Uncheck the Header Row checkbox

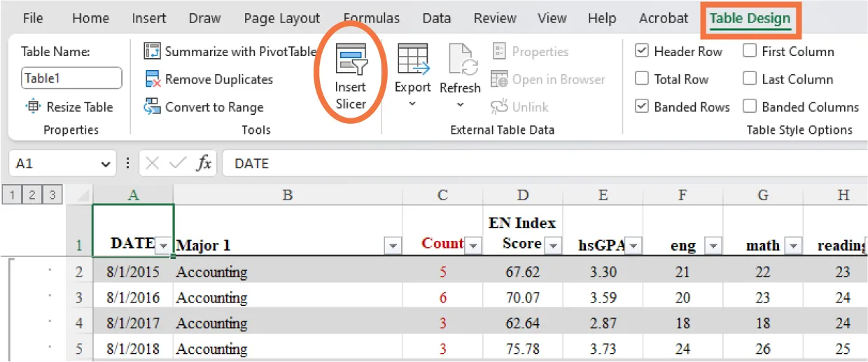(641, 51)
